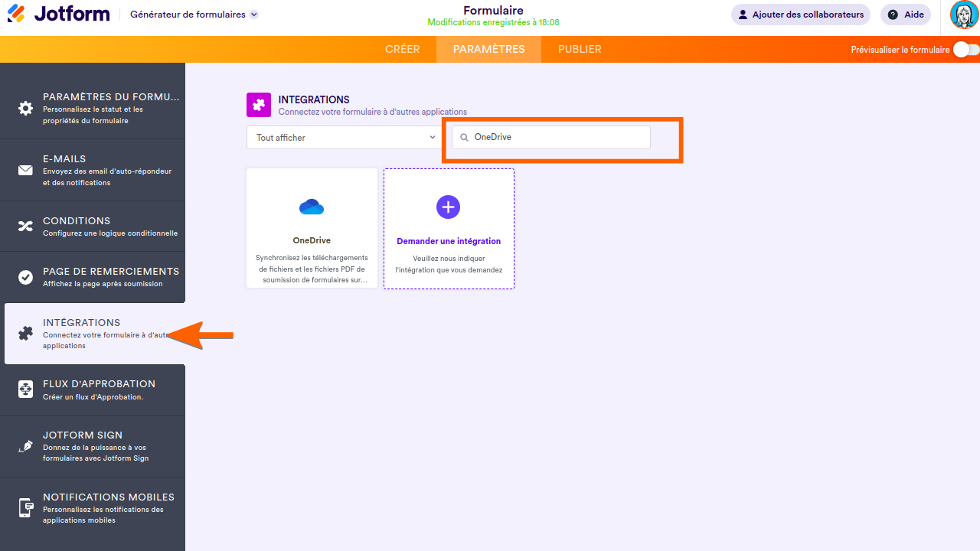Click the shuffle icon for Conditions
Screen dimensions: 980x551
[26, 226]
